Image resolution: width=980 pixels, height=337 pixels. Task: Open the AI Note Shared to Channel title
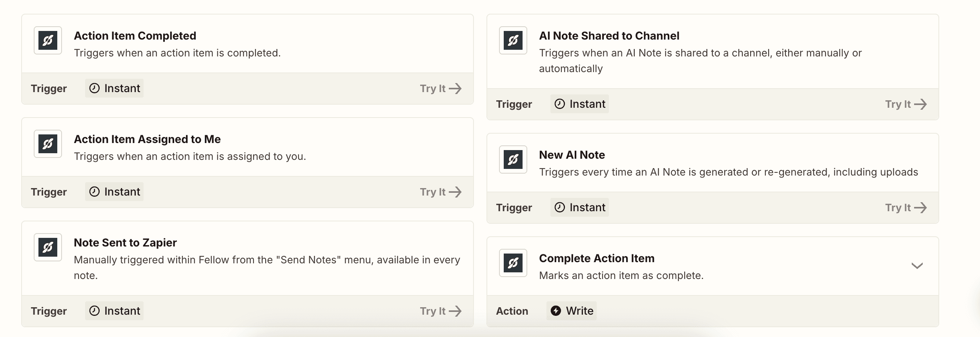(x=609, y=36)
